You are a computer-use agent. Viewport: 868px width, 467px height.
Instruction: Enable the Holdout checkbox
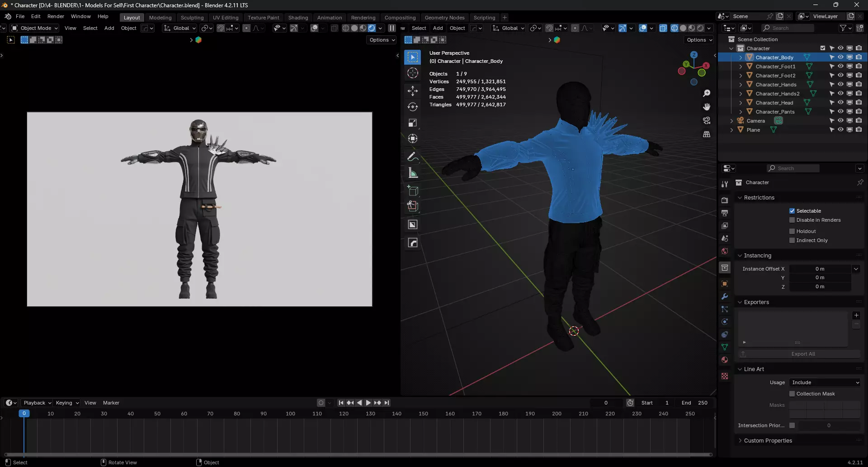pos(792,231)
